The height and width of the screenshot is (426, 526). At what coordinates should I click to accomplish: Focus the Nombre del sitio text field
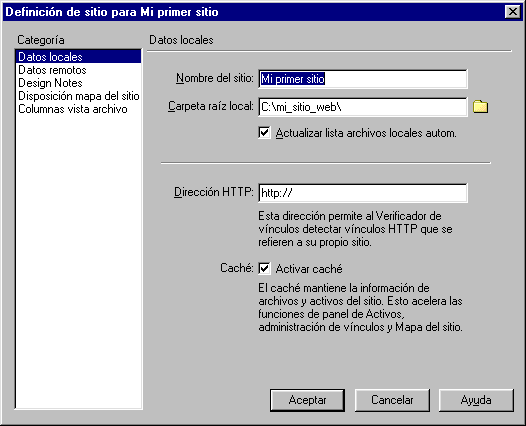363,79
